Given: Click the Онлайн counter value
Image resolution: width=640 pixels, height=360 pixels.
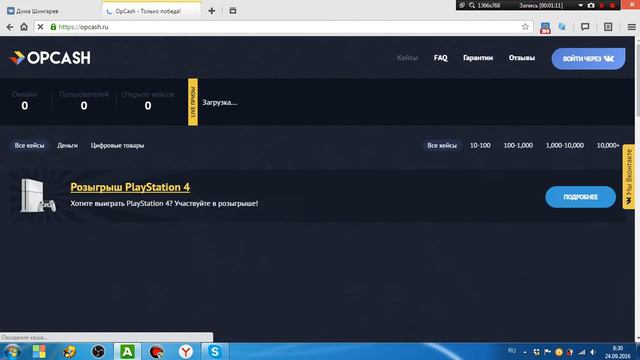Looking at the screenshot, I should [x=25, y=106].
